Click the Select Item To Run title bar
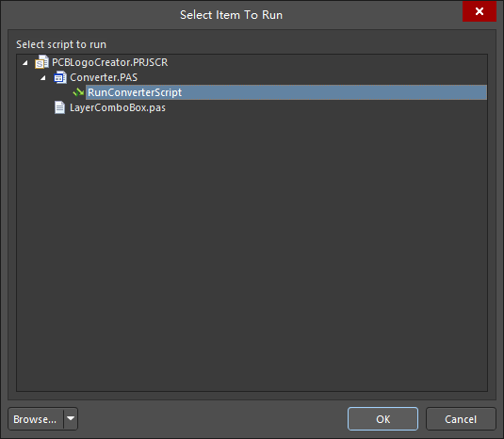The height and width of the screenshot is (439, 504). coord(231,15)
